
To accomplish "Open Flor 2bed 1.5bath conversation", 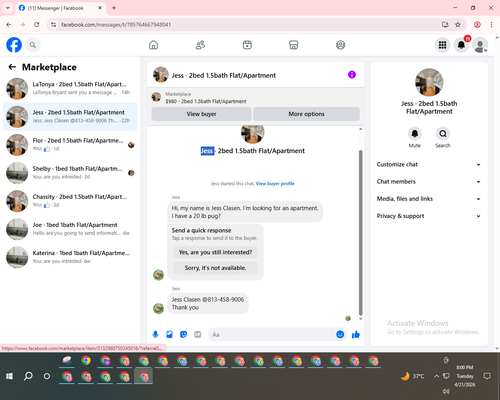I will tap(70, 145).
